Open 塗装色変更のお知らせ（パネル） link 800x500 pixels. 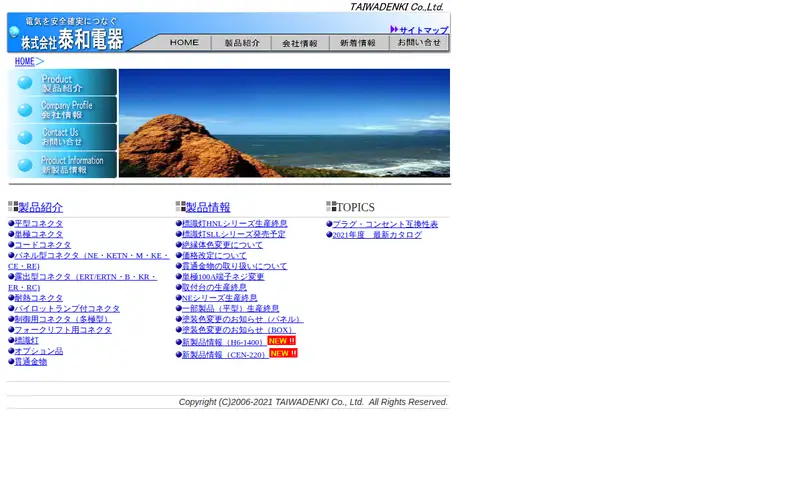pos(242,319)
